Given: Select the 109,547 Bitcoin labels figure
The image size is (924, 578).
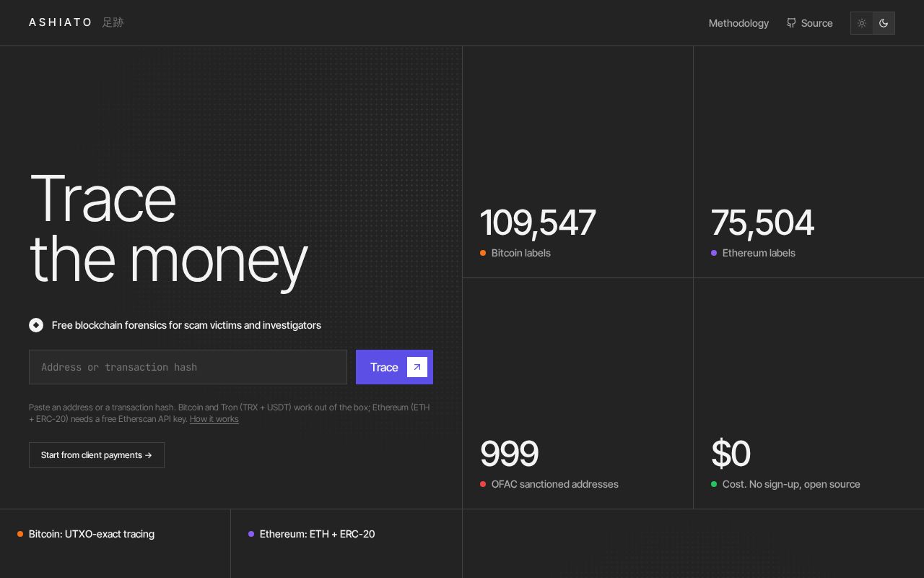Looking at the screenshot, I should [538, 223].
